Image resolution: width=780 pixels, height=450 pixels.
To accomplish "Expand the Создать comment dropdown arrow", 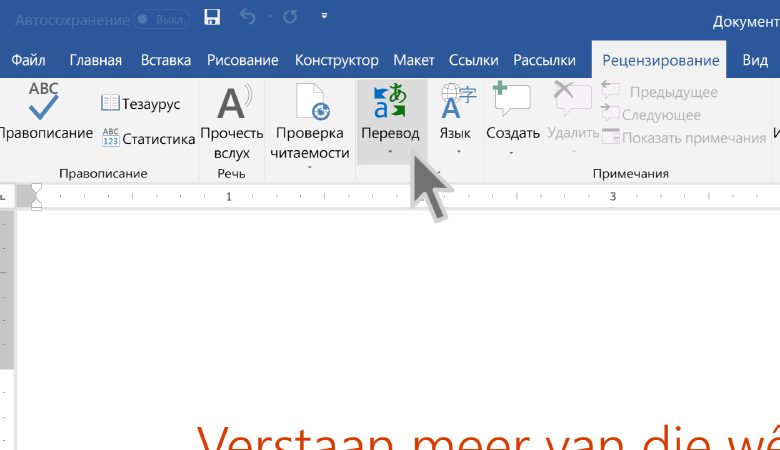I will (511, 152).
